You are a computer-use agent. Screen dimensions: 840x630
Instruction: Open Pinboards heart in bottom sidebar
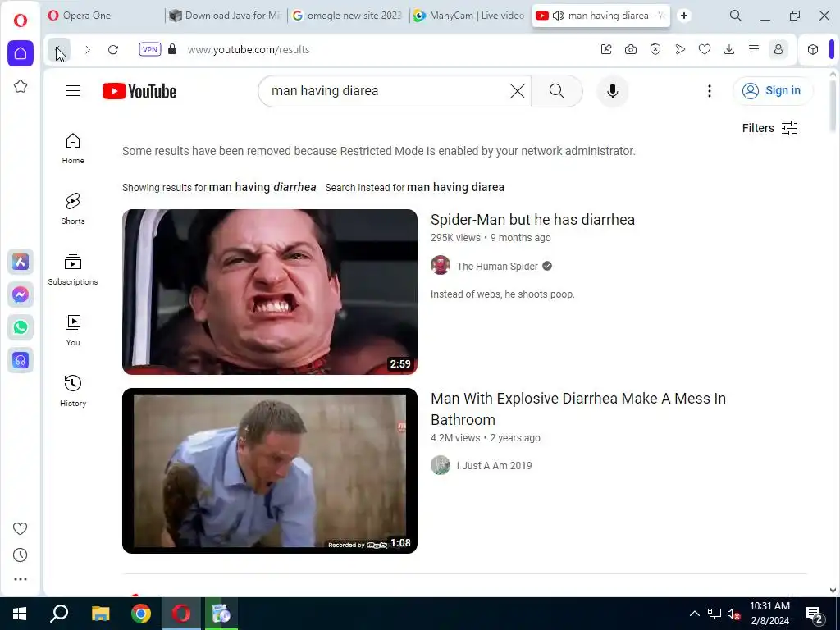pos(21,529)
